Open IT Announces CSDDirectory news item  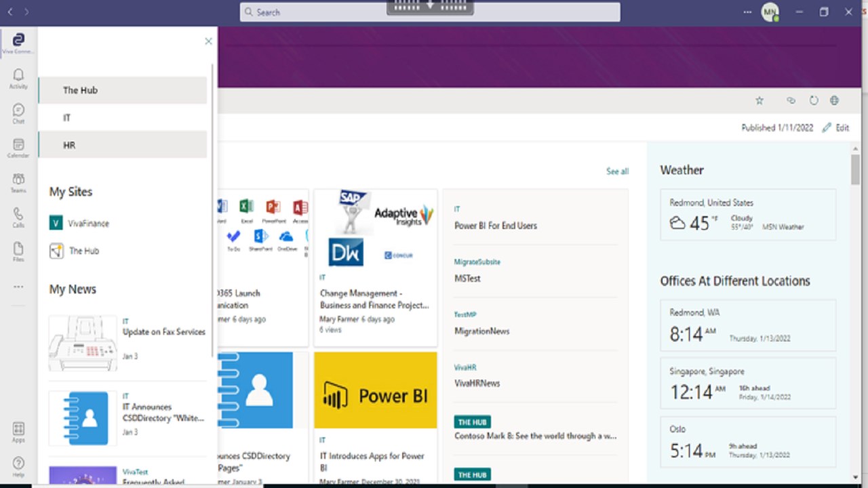point(163,412)
